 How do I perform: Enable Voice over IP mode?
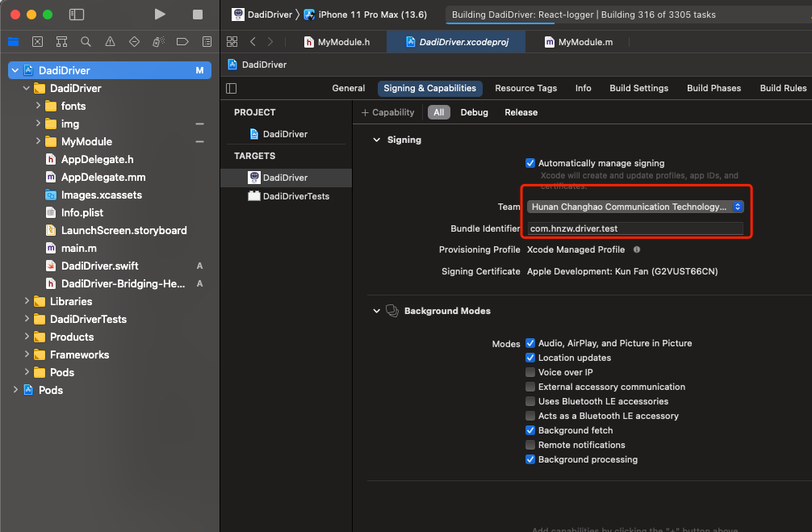coord(530,372)
